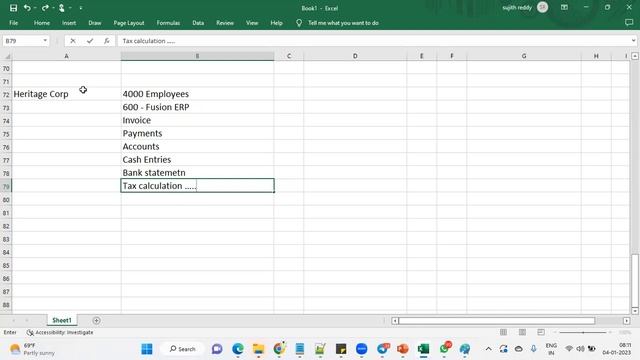The image size is (640, 360).
Task: Open WhatsApp from the taskbar
Action: tap(444, 349)
